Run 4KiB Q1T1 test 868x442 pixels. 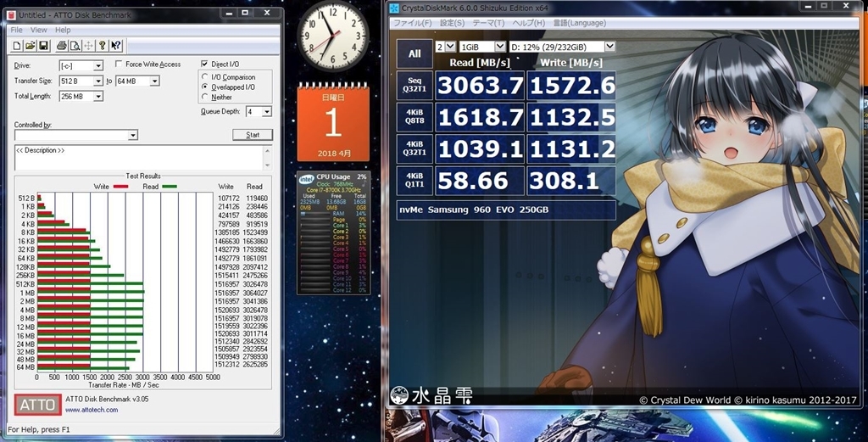coord(415,181)
